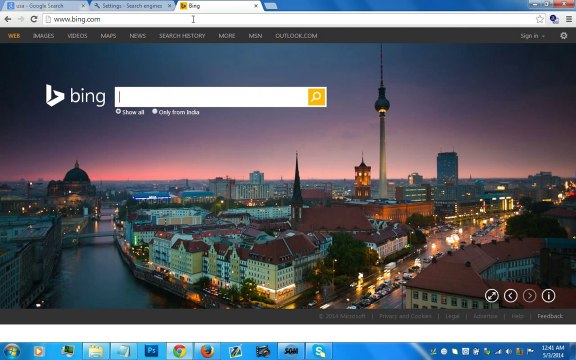
Task: Select the Bing browser tab
Action: [x=219, y=6]
